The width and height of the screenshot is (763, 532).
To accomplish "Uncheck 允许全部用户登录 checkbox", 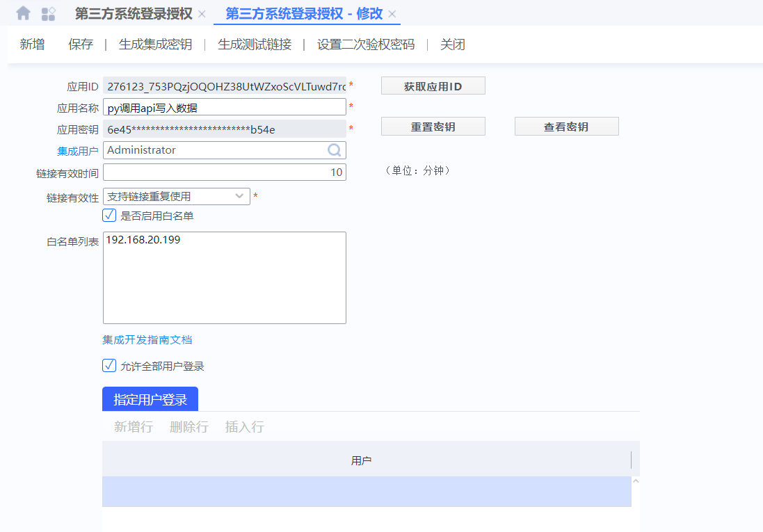I will [x=109, y=366].
